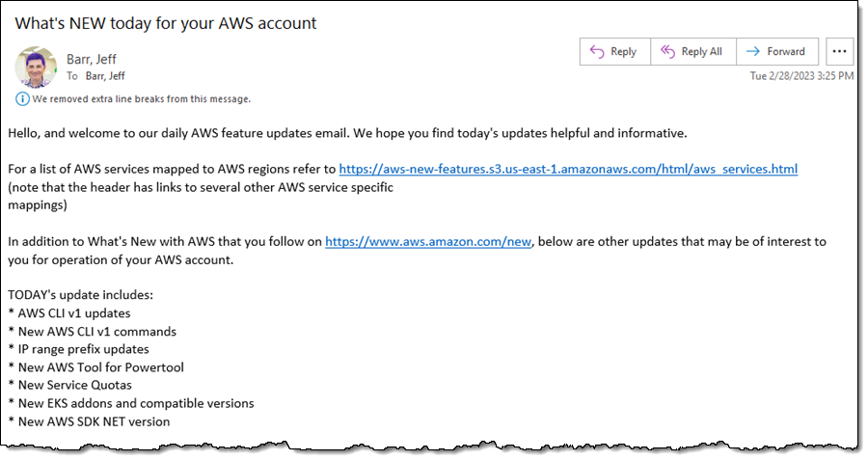
Task: Open the aws_services.html link
Action: click(568, 169)
